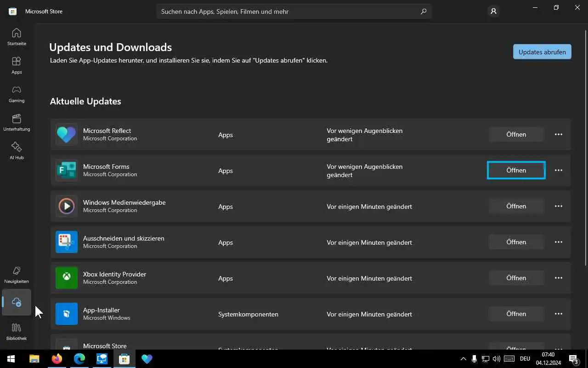The height and width of the screenshot is (368, 588).
Task: Open App-Installer with Öffnen button
Action: (516, 314)
